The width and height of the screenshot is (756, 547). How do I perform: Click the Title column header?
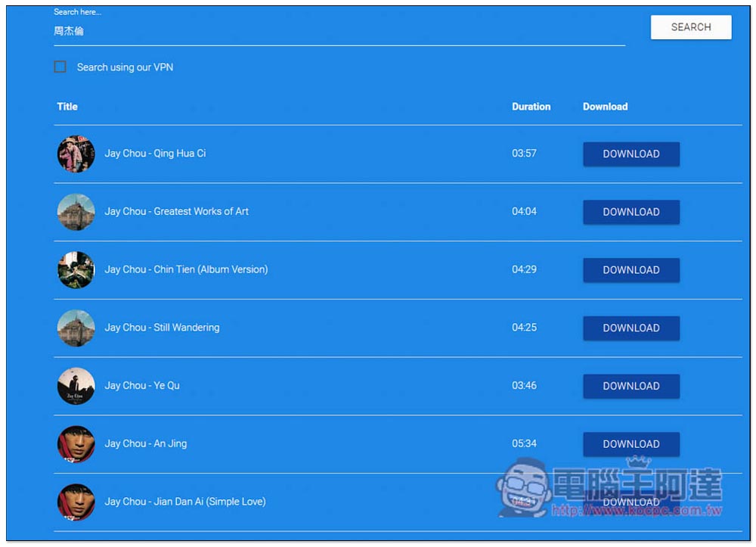point(67,107)
